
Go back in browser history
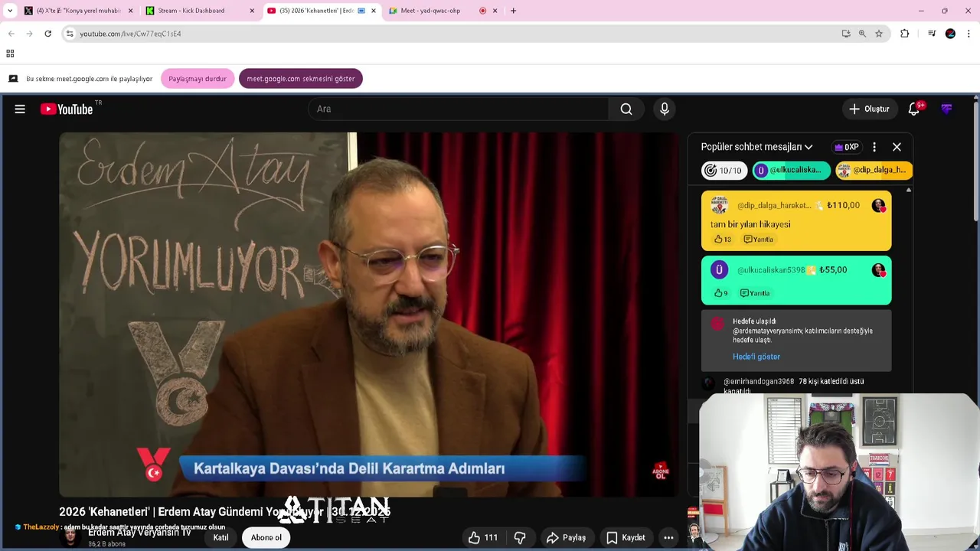click(11, 34)
